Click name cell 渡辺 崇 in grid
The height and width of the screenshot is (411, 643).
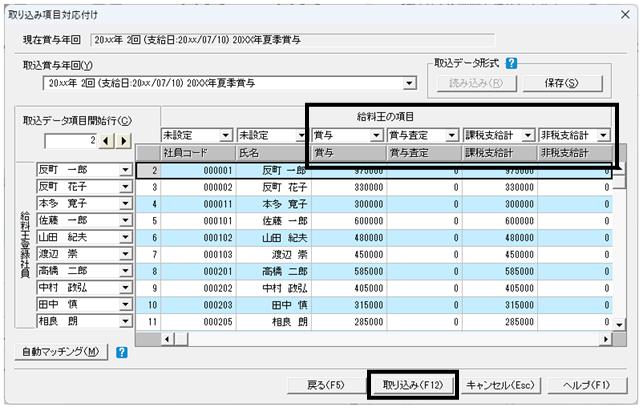(274, 254)
